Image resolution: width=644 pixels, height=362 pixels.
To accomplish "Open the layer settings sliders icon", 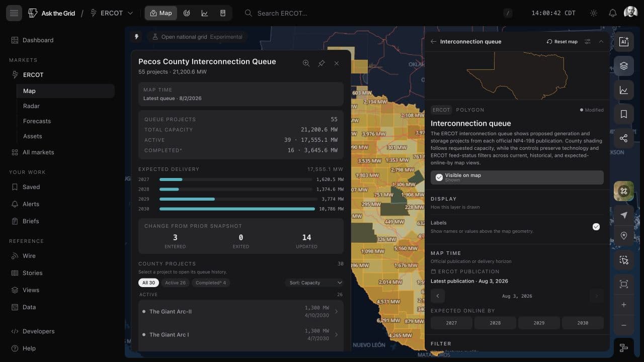I will click(588, 42).
